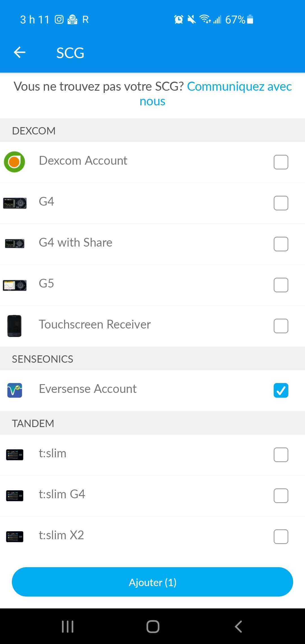Select the t:slim list entry
Screen dimensions: 305x644
(x=152, y=455)
